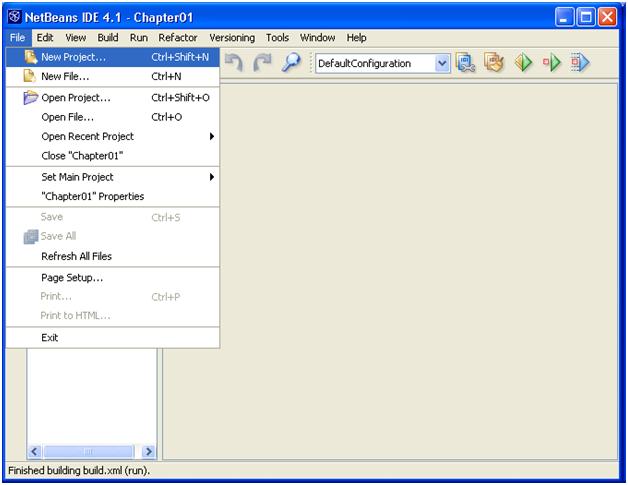Click the New File page icon

29,76
